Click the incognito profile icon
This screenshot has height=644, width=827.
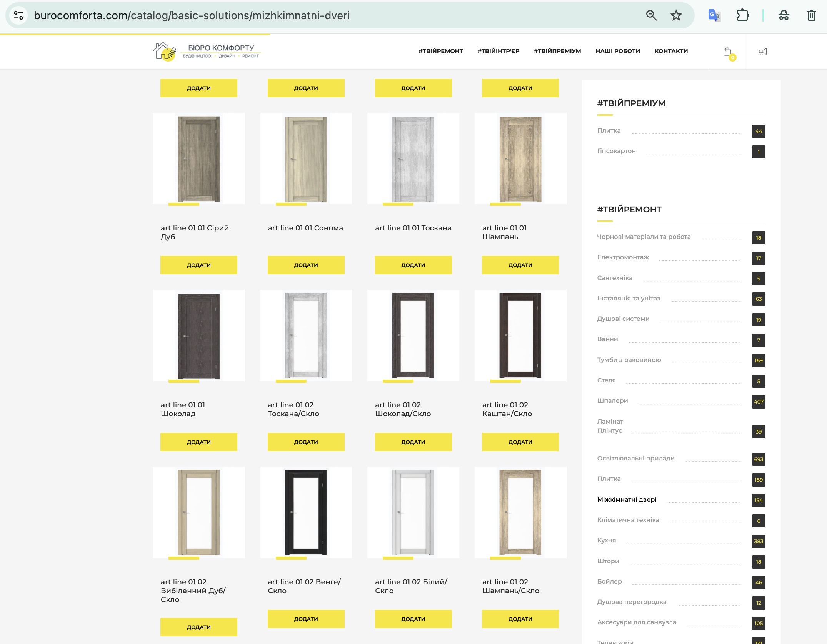click(x=784, y=15)
